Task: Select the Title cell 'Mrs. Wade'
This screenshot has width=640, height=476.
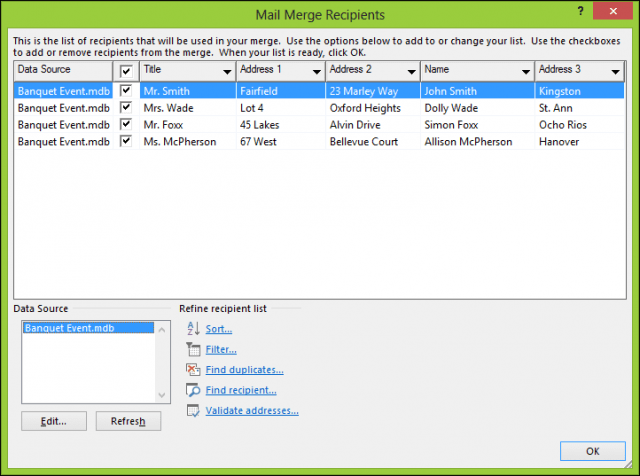Action: (x=188, y=108)
